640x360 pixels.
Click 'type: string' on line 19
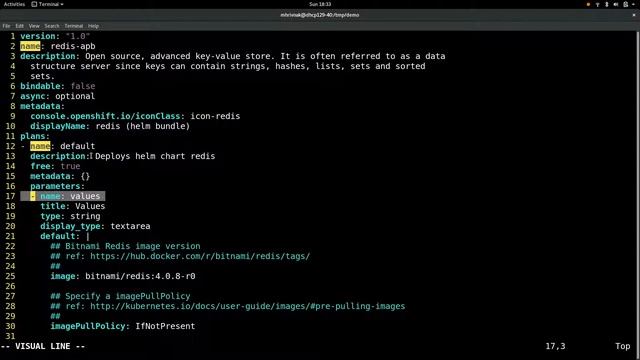70,216
